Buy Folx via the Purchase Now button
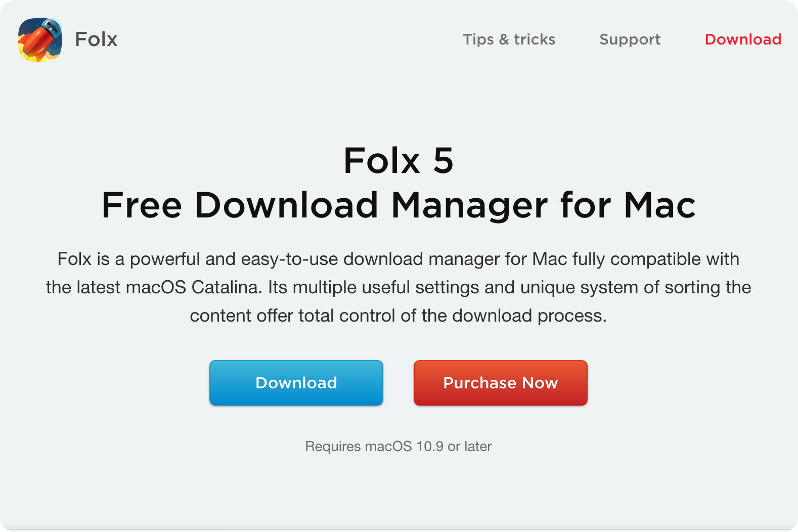The height and width of the screenshot is (532, 798). 500,383
